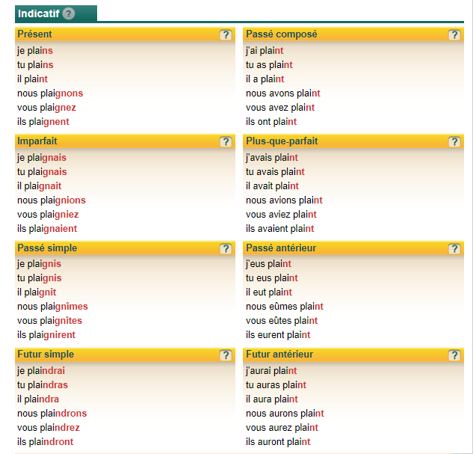Click the help icon beside Indicatif heading
Image resolution: width=476 pixels, height=454 pixels.
(x=69, y=13)
